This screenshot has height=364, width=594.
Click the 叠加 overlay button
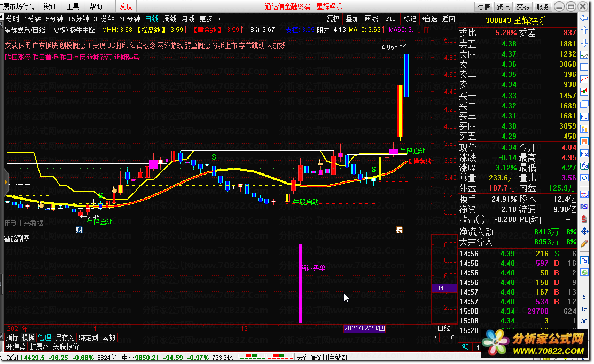click(353, 19)
